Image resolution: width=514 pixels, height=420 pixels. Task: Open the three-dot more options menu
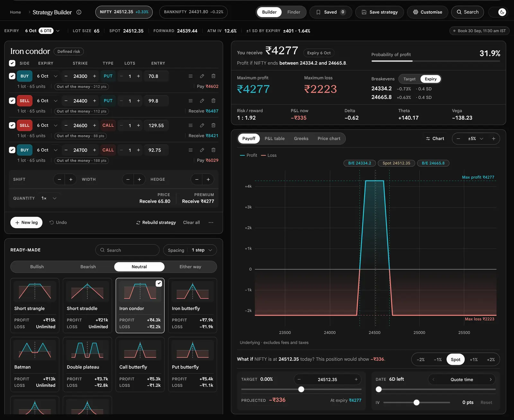(x=211, y=222)
